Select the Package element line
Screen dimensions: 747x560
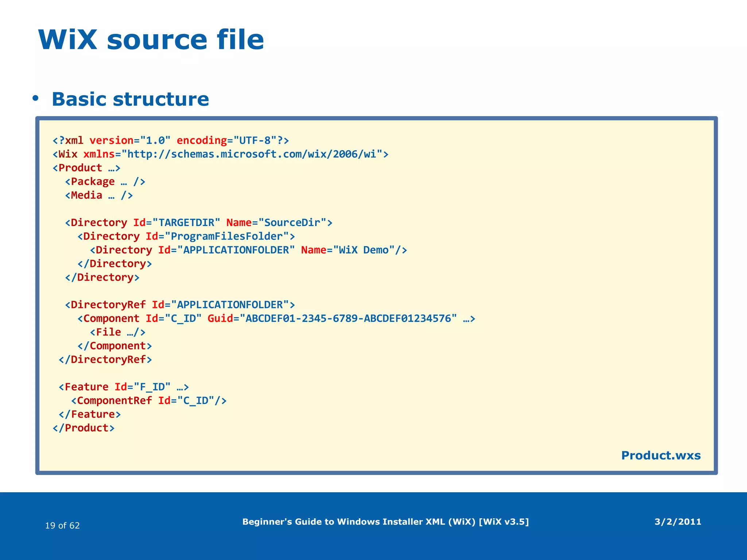[x=105, y=182]
